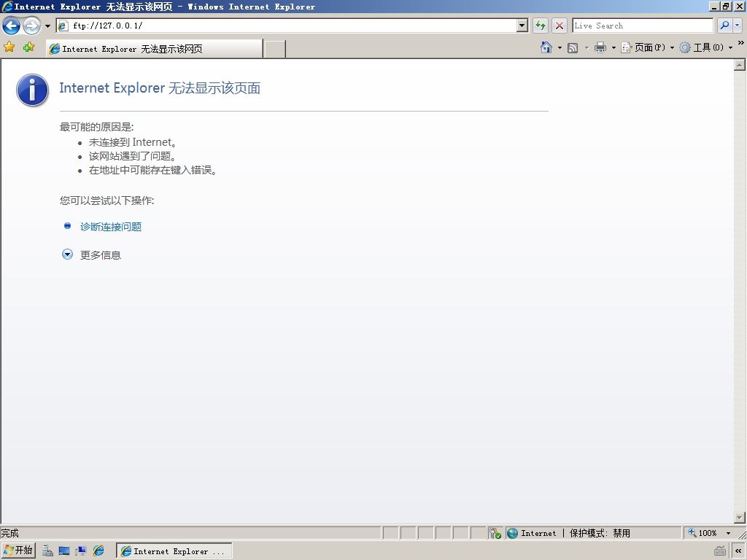Open the 页面(P) menu
Screen dimensions: 747x560
(x=648, y=47)
